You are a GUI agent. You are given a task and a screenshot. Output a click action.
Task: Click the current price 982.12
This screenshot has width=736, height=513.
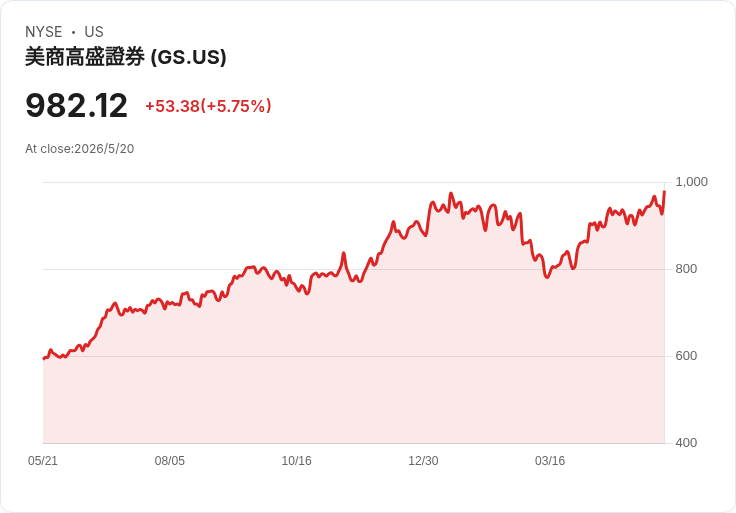(x=76, y=106)
